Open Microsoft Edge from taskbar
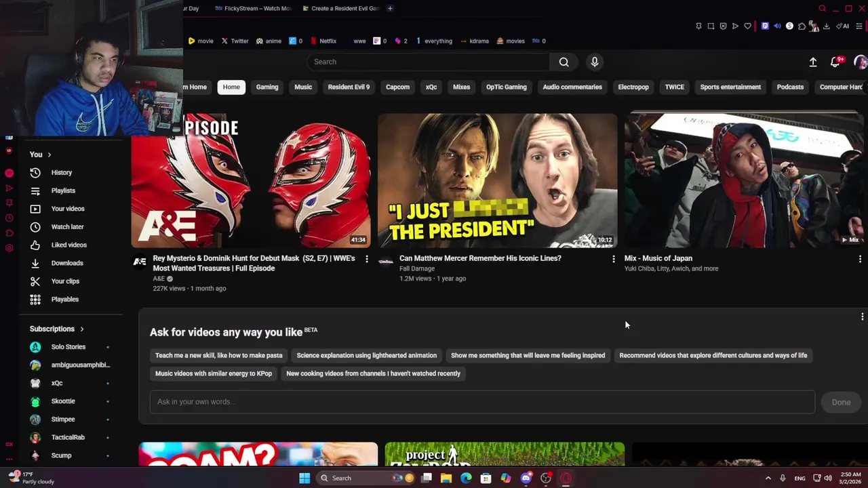Viewport: 868px width, 488px height. pyautogui.click(x=466, y=478)
